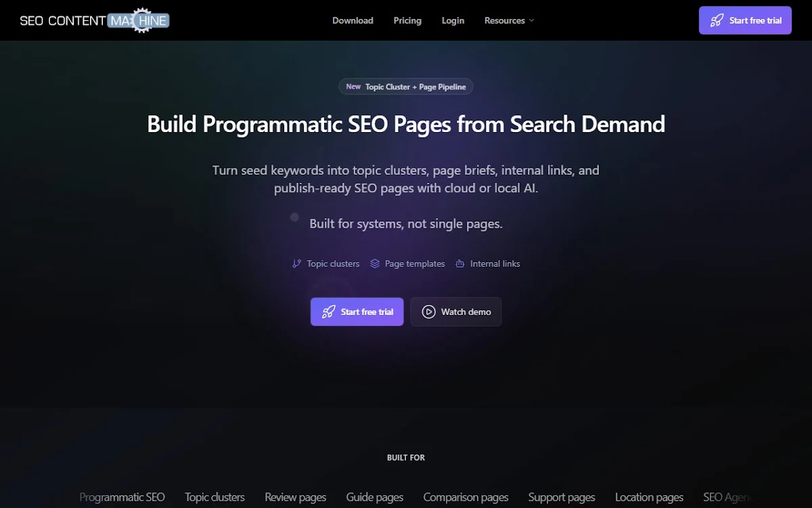
Task: Click the Topic clusters branch icon
Action: click(x=297, y=263)
